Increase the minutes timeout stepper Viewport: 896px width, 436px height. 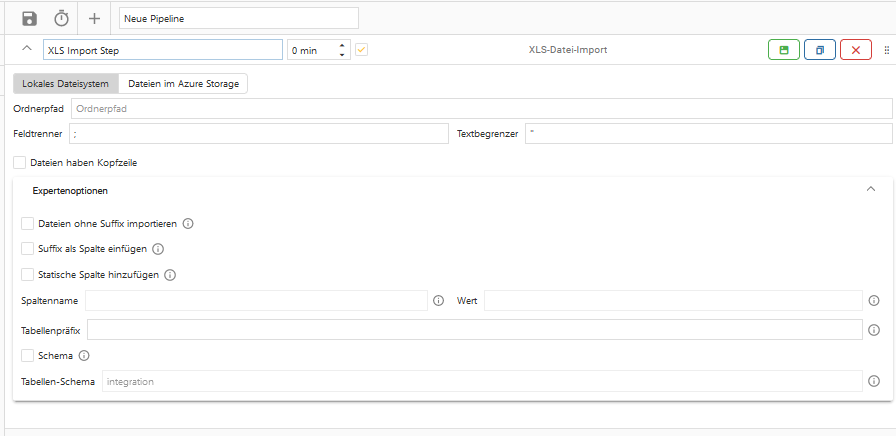[x=342, y=46]
